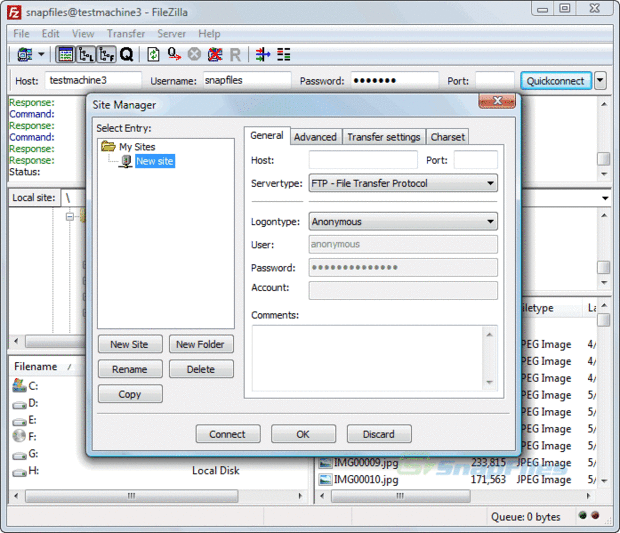Image resolution: width=620 pixels, height=533 pixels.
Task: Open the View menu
Action: [83, 34]
